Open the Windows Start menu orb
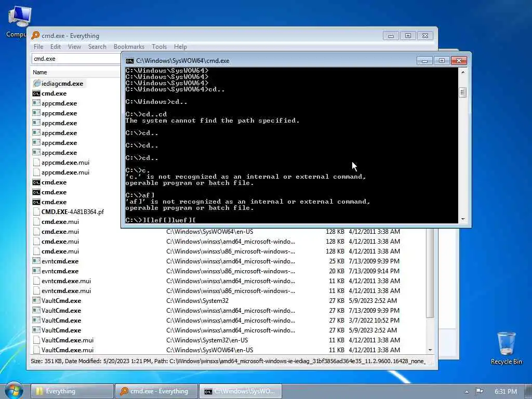 pos(14,390)
